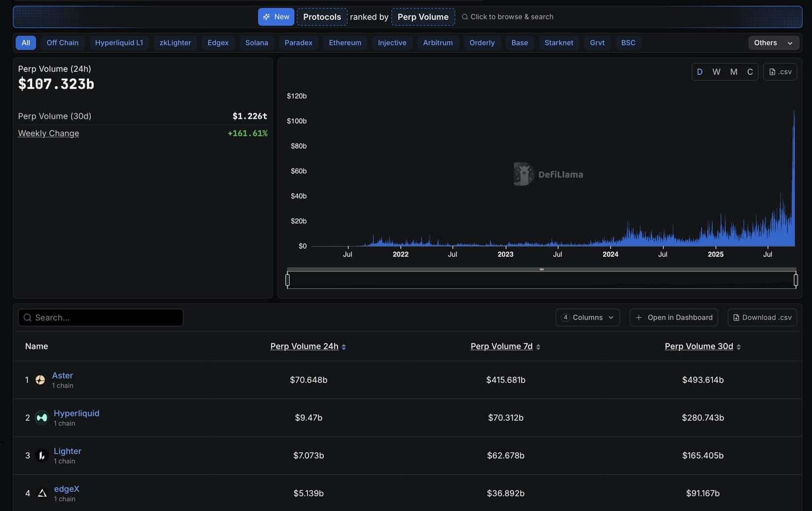Filter by Grvt tab
This screenshot has width=812, height=511.
point(597,43)
